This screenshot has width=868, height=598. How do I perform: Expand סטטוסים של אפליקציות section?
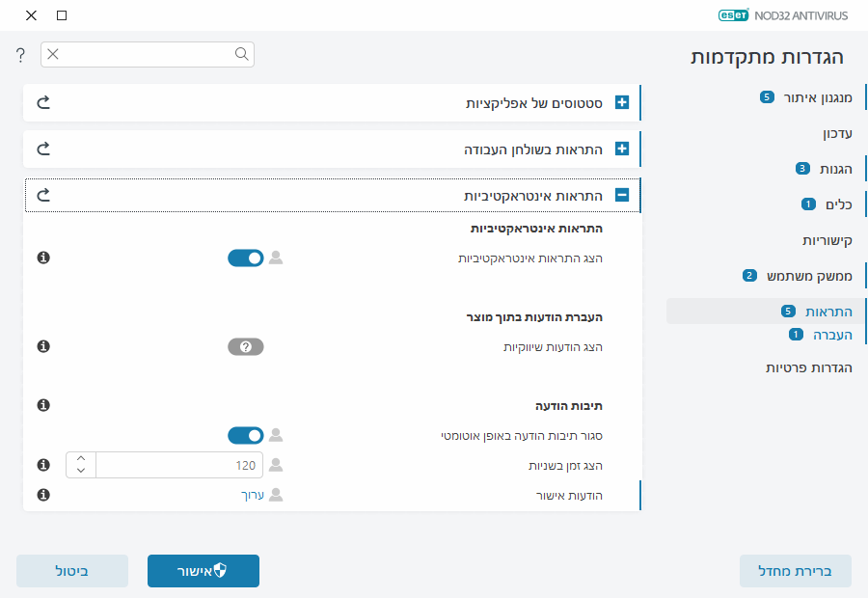(x=622, y=102)
